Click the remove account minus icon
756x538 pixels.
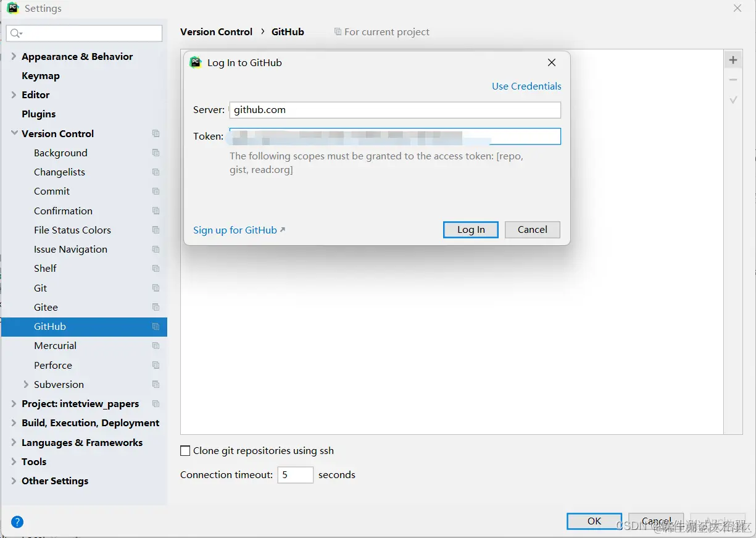tap(733, 80)
